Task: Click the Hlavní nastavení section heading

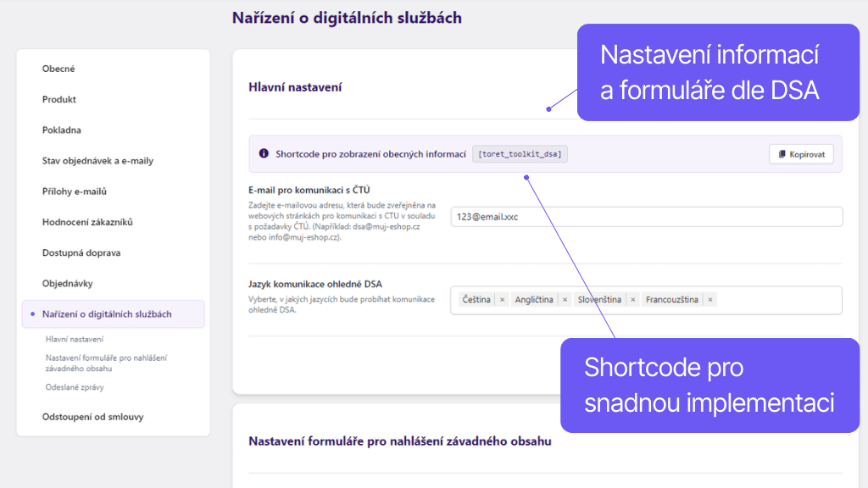Action: click(x=295, y=87)
